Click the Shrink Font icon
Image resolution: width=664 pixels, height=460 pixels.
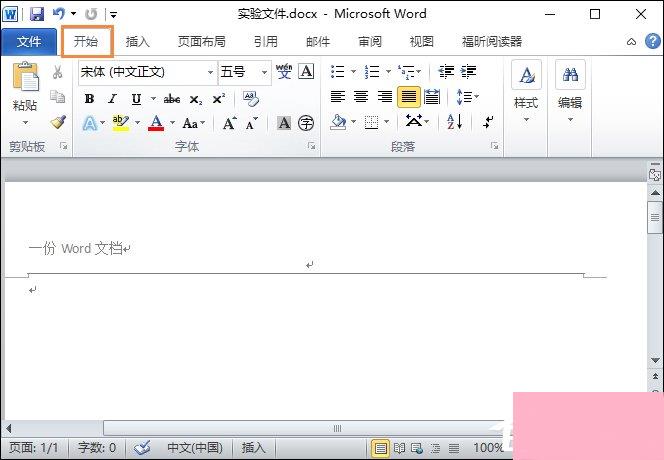point(252,123)
